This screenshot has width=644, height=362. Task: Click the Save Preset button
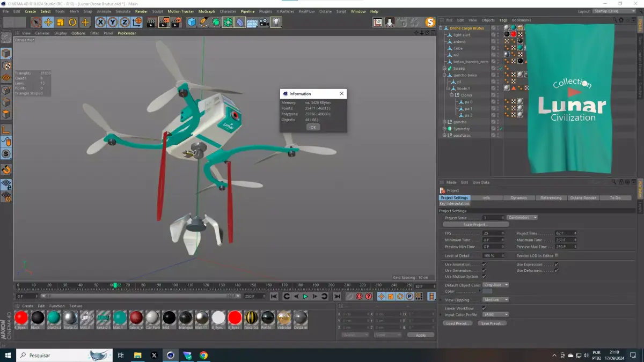[x=493, y=323]
